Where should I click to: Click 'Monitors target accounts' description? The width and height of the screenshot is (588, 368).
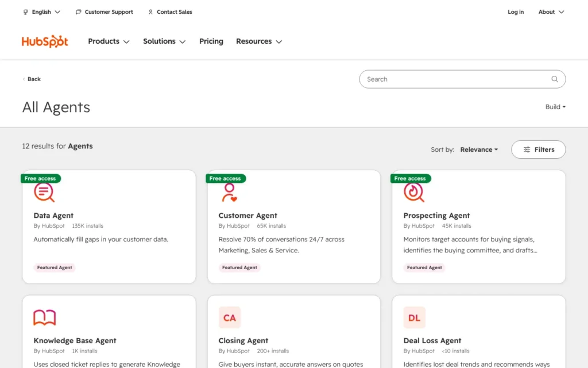tap(470, 245)
